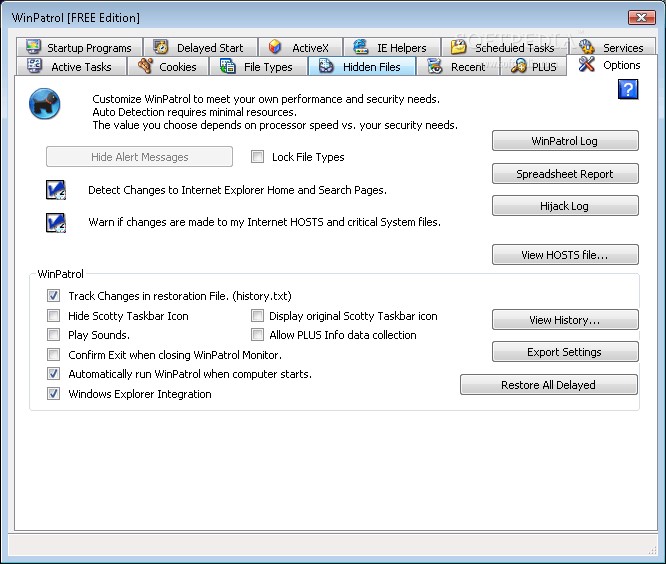Click Export Settings button
Image resolution: width=666 pixels, height=564 pixels.
point(565,352)
